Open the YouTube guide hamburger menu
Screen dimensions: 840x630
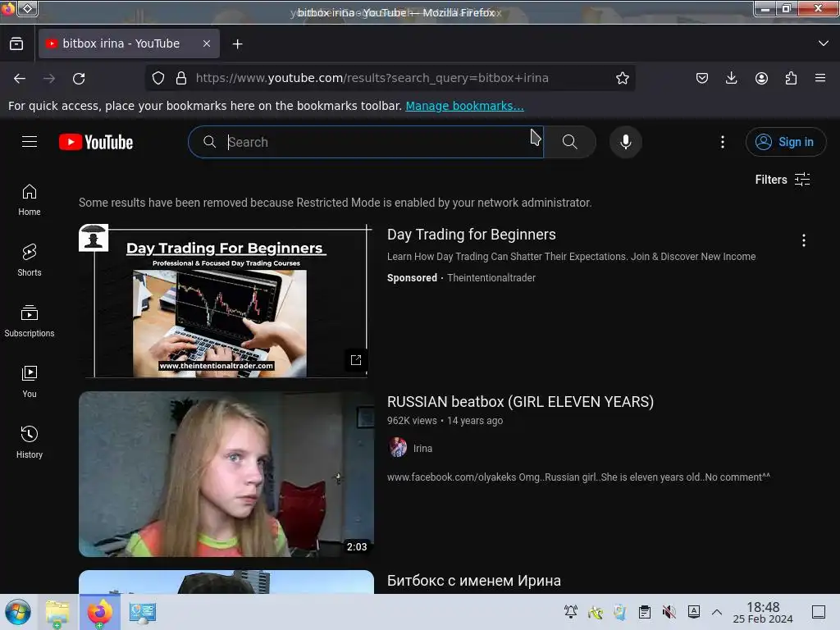[x=30, y=141]
